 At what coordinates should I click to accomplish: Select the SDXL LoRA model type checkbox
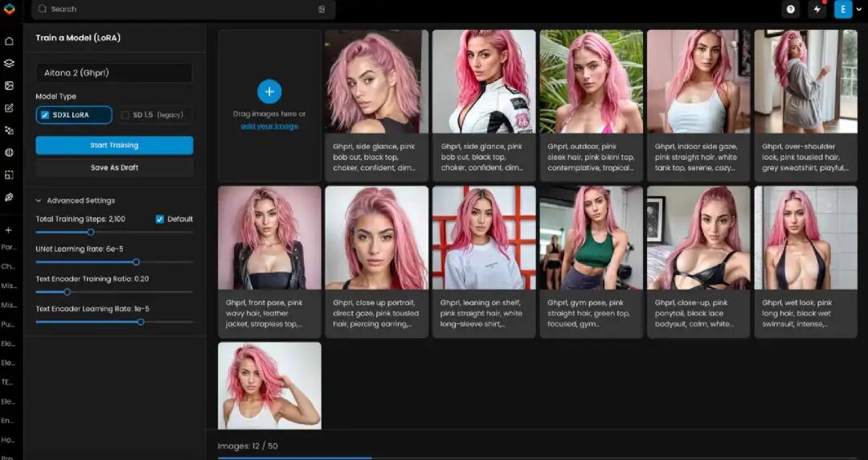pyautogui.click(x=45, y=115)
